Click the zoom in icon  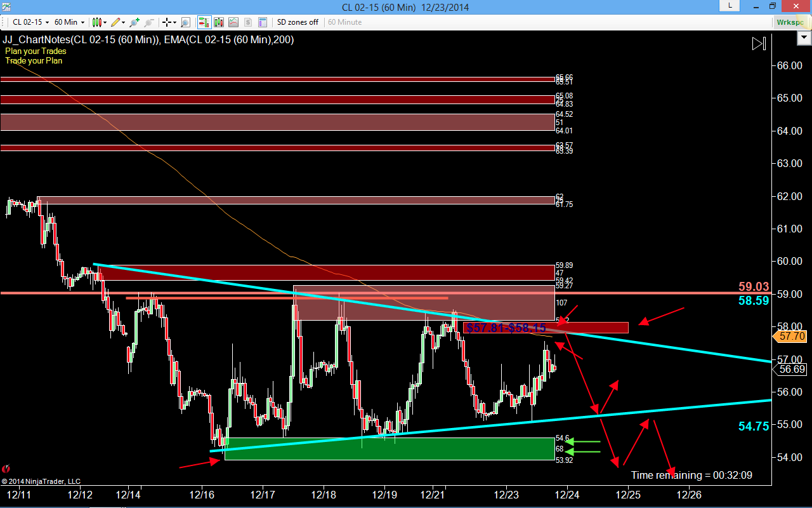(x=134, y=22)
